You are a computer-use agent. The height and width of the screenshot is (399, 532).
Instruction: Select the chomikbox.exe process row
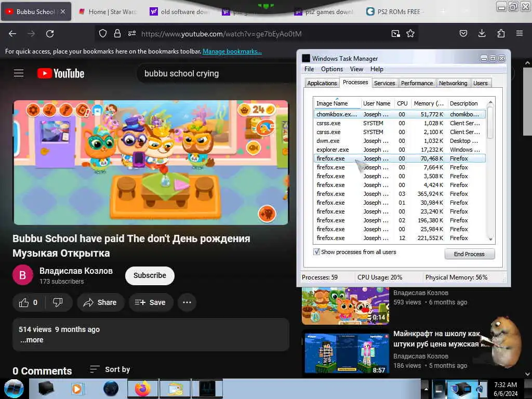click(x=400, y=114)
